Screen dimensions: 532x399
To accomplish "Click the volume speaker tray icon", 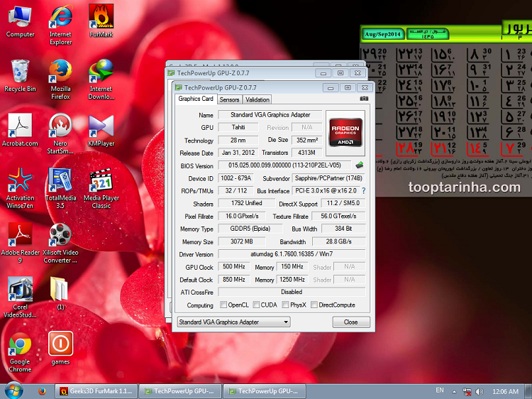I will (480, 392).
